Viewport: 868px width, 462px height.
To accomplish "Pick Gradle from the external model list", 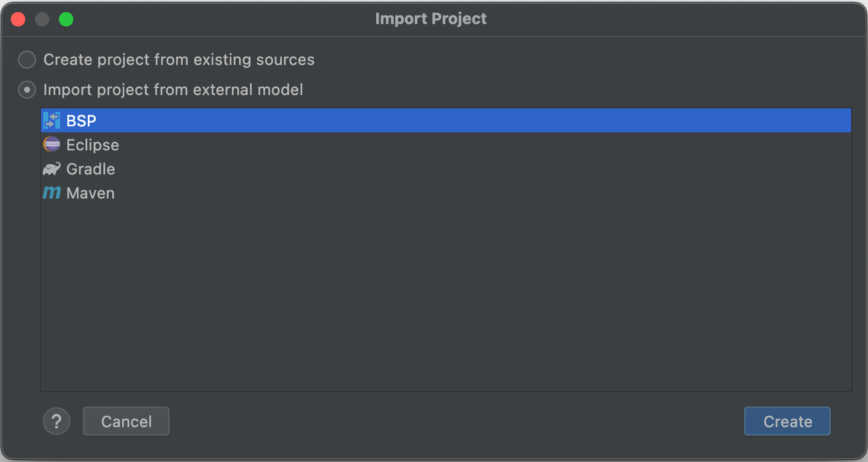I will coord(91,169).
